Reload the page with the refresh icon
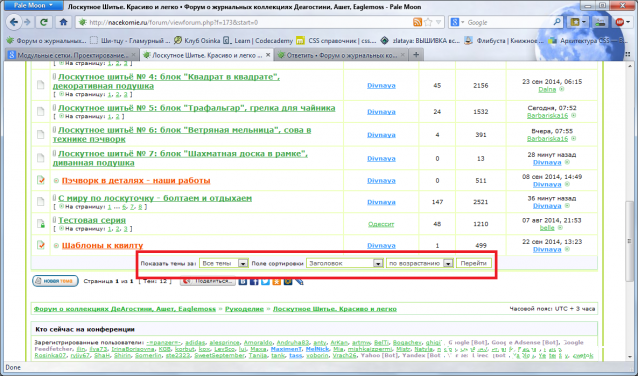 coord(44,22)
